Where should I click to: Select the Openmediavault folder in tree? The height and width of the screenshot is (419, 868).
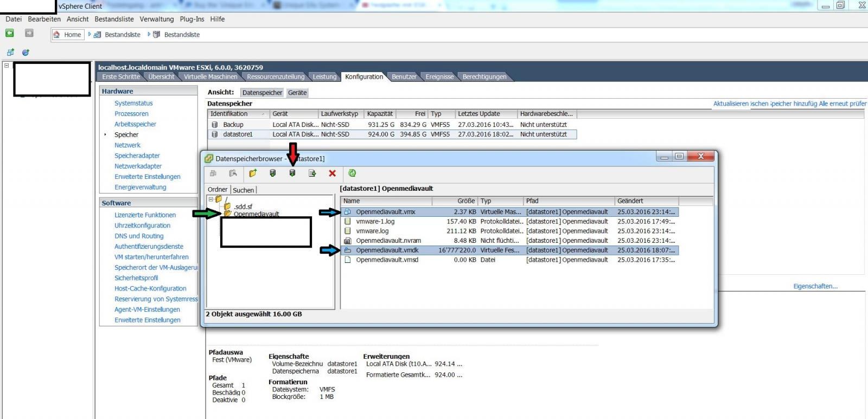(256, 214)
